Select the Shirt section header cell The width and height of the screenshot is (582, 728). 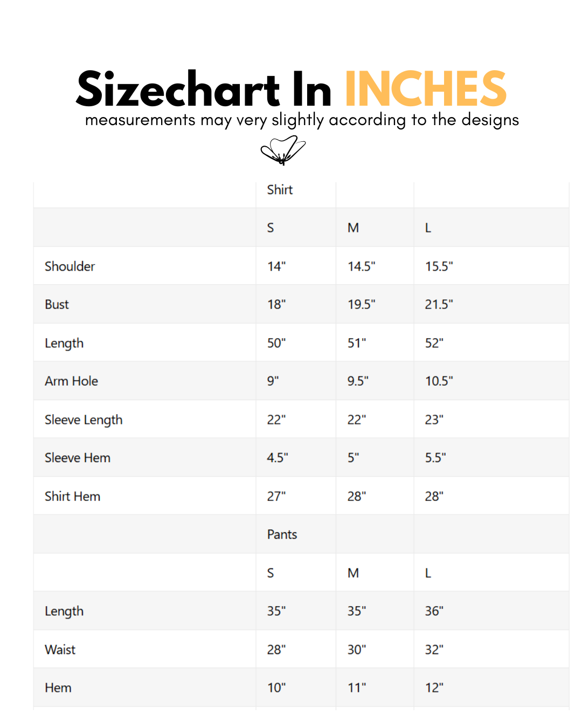coord(280,190)
